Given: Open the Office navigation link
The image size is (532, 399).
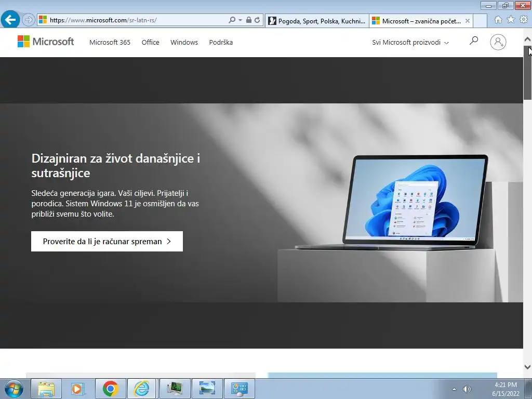Looking at the screenshot, I should point(150,43).
